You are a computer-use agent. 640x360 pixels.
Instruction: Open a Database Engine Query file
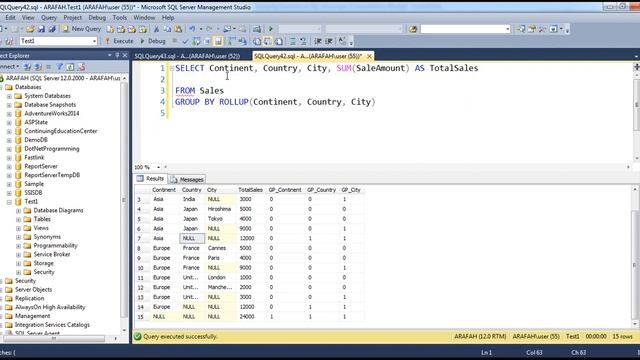(x=110, y=29)
